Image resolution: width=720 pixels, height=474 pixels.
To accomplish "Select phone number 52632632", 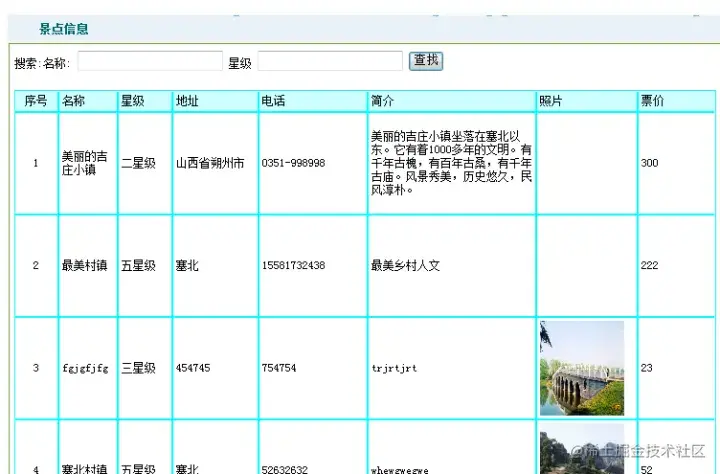I will 285,469.
